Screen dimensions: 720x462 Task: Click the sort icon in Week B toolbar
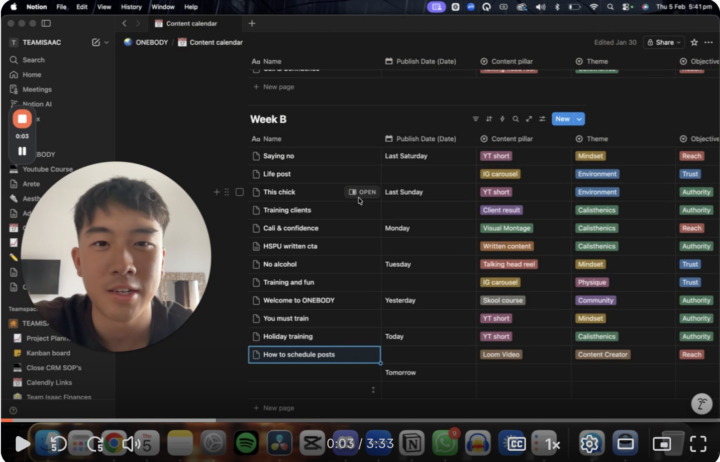[x=489, y=119]
